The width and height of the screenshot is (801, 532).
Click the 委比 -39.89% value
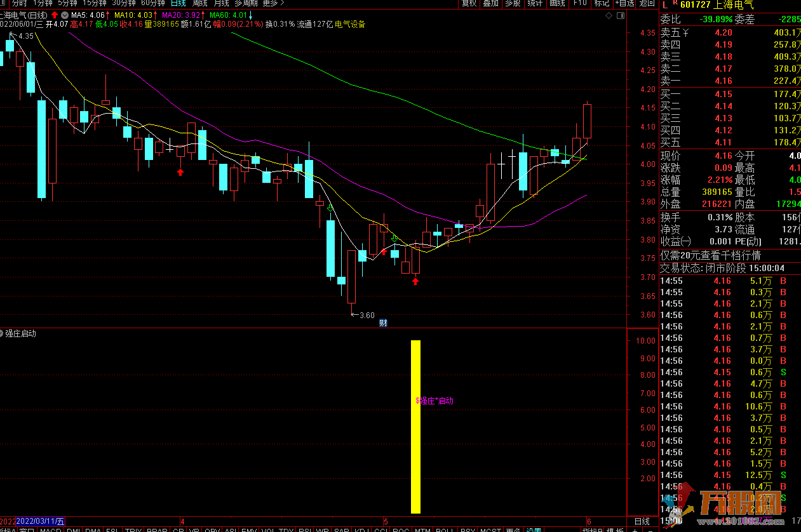(x=715, y=19)
